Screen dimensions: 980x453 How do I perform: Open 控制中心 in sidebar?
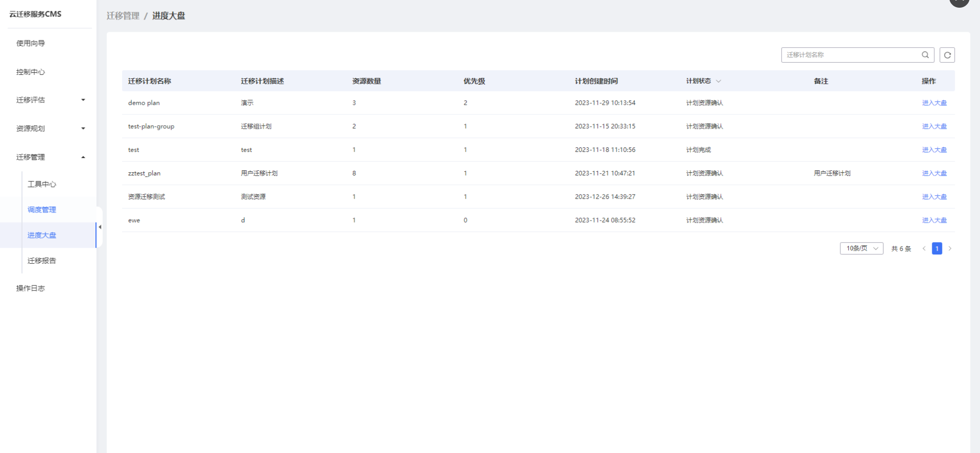(31, 72)
